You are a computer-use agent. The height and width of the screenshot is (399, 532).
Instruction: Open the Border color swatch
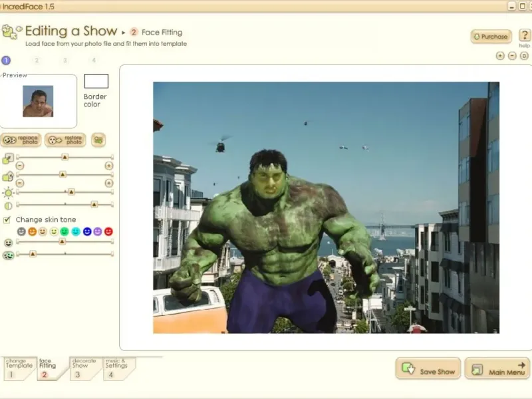[96, 81]
